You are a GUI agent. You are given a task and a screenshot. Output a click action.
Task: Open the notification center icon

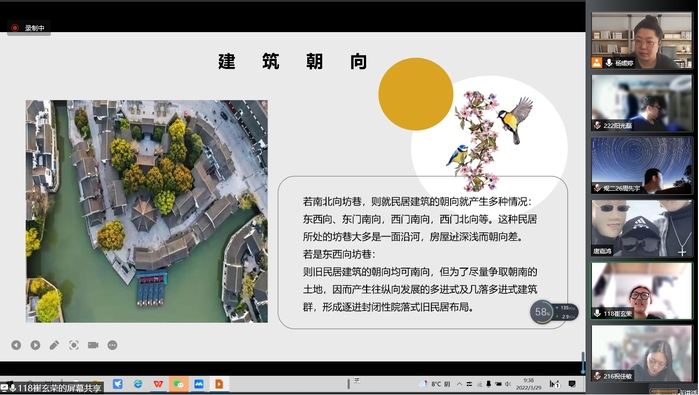pos(572,384)
